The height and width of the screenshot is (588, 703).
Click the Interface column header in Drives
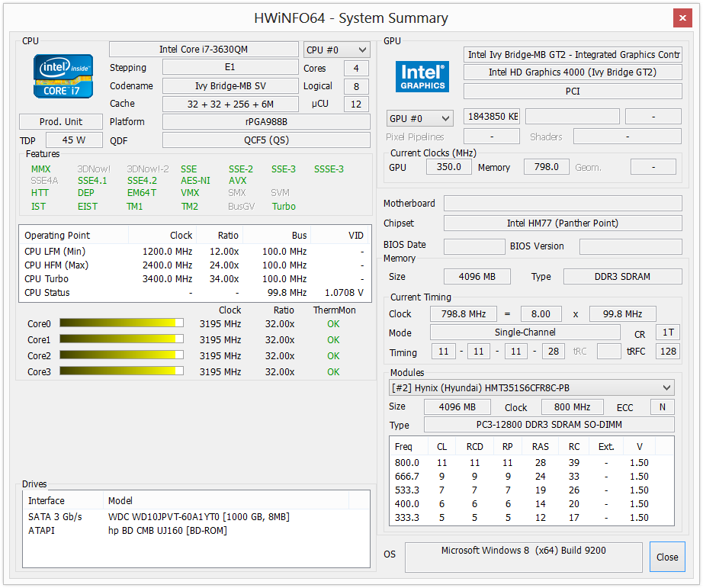coord(63,501)
